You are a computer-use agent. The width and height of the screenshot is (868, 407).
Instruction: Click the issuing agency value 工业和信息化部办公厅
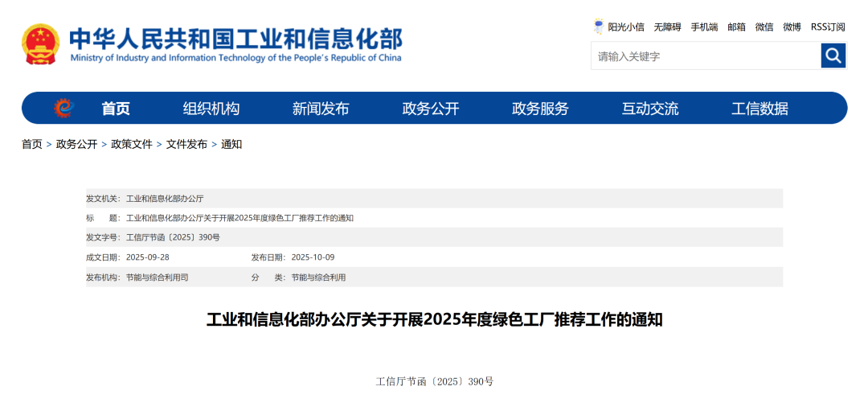pyautogui.click(x=165, y=198)
